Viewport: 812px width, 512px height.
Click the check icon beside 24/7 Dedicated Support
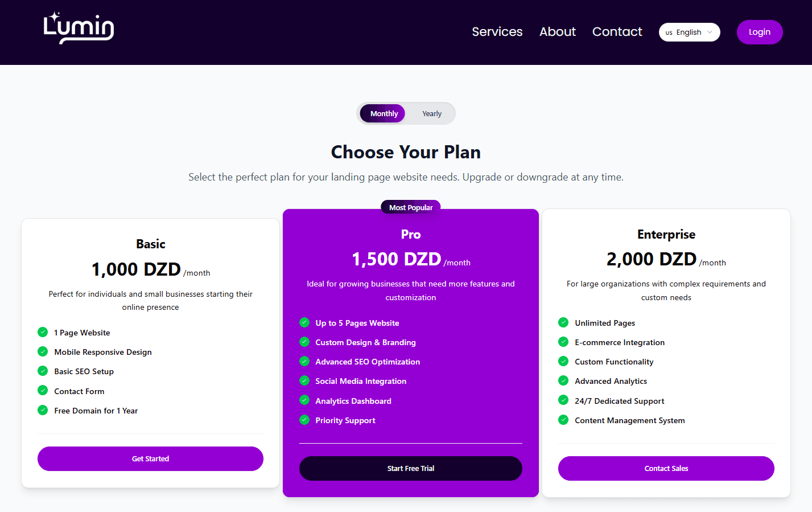tap(563, 400)
